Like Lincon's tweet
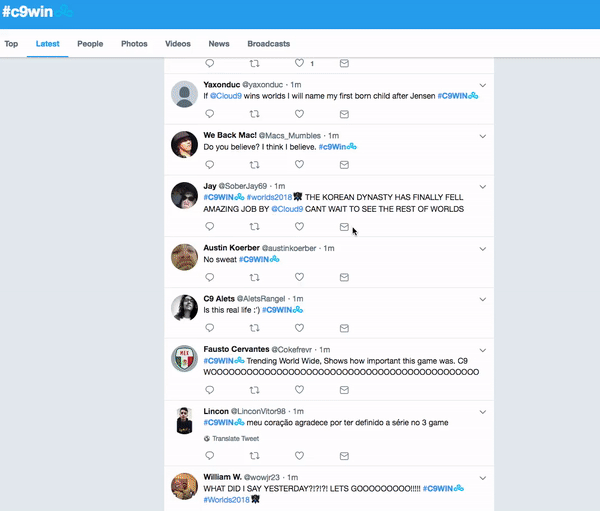The height and width of the screenshot is (511, 600). (299, 455)
